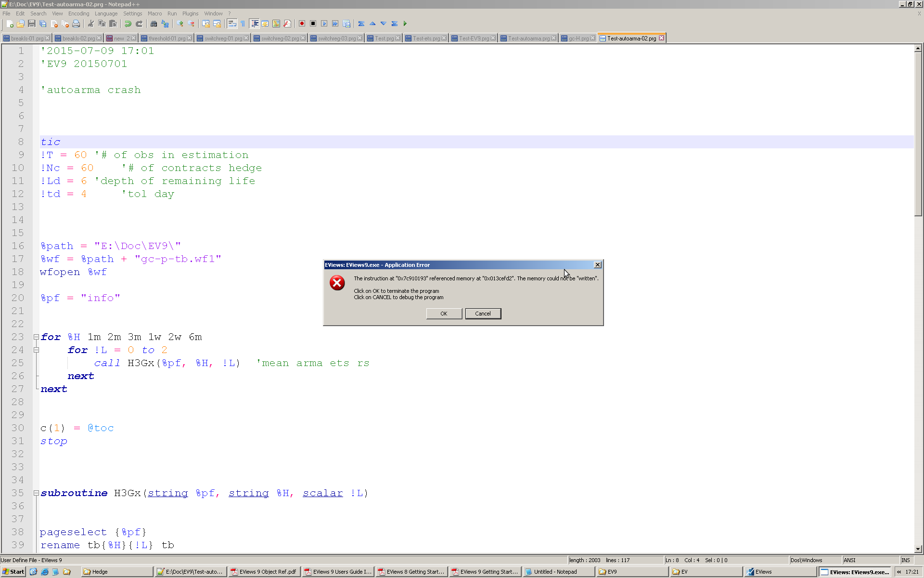Open the File menu
Image resolution: width=924 pixels, height=578 pixels.
point(6,13)
